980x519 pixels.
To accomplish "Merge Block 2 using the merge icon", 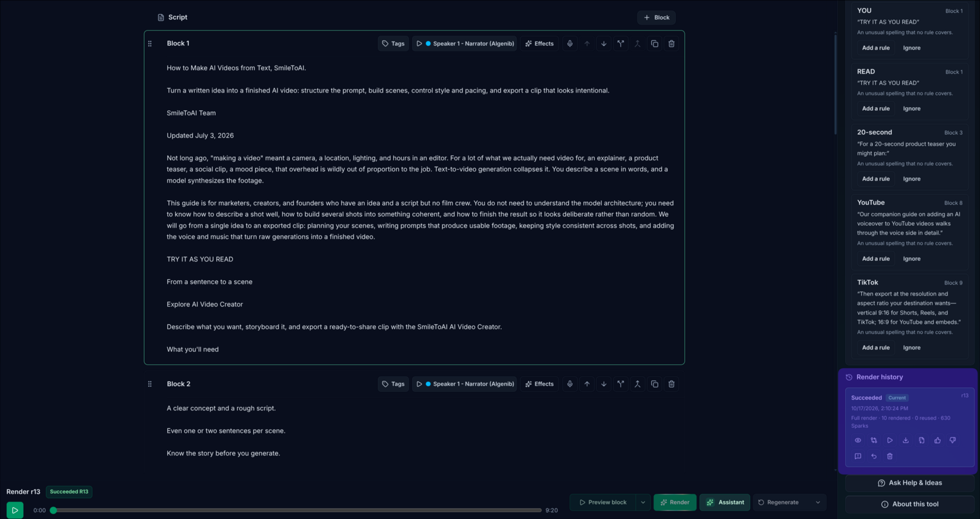I will tap(638, 384).
